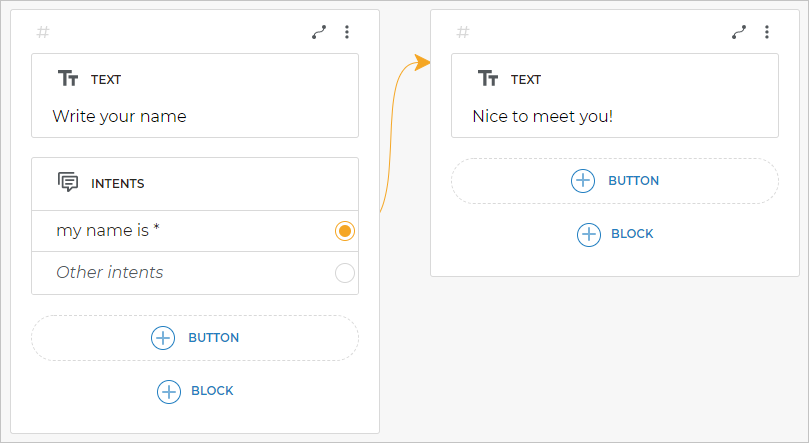This screenshot has width=809, height=443.
Task: Open the three-dot menu on the right block
Action: pos(767,32)
